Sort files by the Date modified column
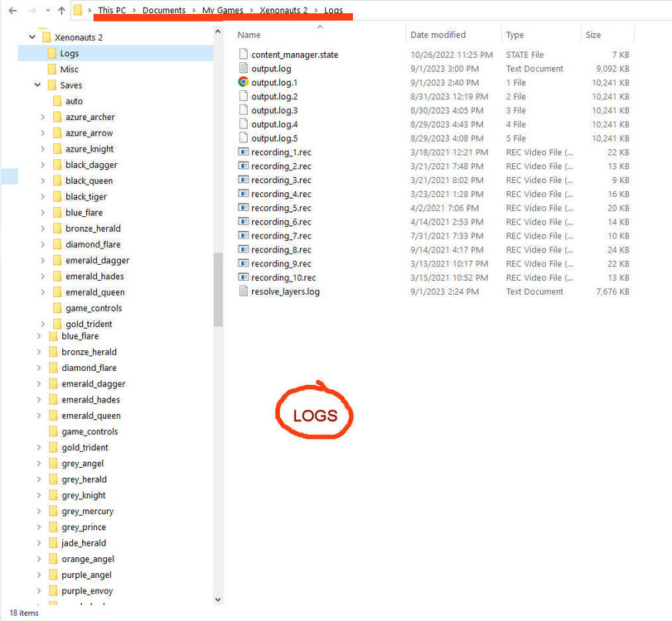 (438, 35)
